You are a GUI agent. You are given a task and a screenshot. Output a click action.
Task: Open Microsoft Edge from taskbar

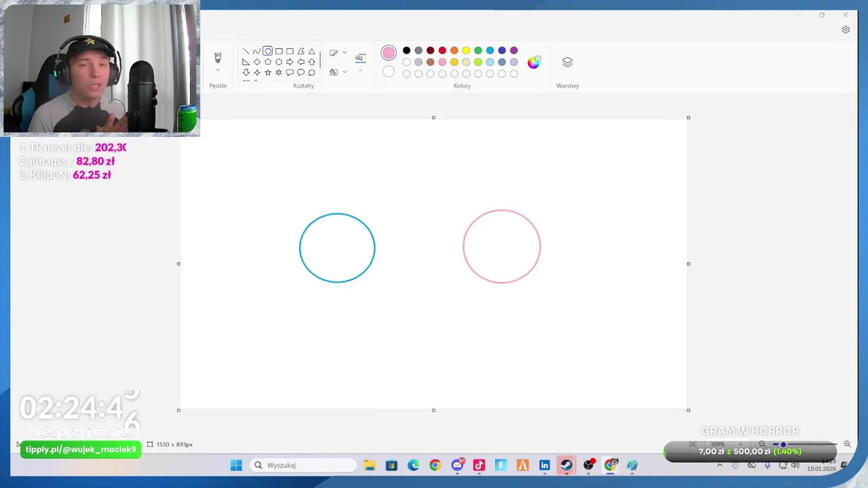click(413, 465)
